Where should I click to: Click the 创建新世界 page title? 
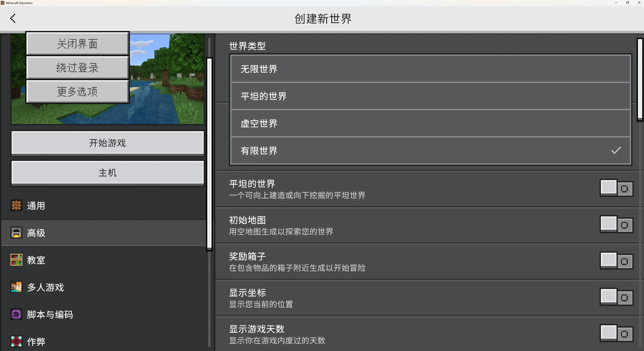pos(323,19)
